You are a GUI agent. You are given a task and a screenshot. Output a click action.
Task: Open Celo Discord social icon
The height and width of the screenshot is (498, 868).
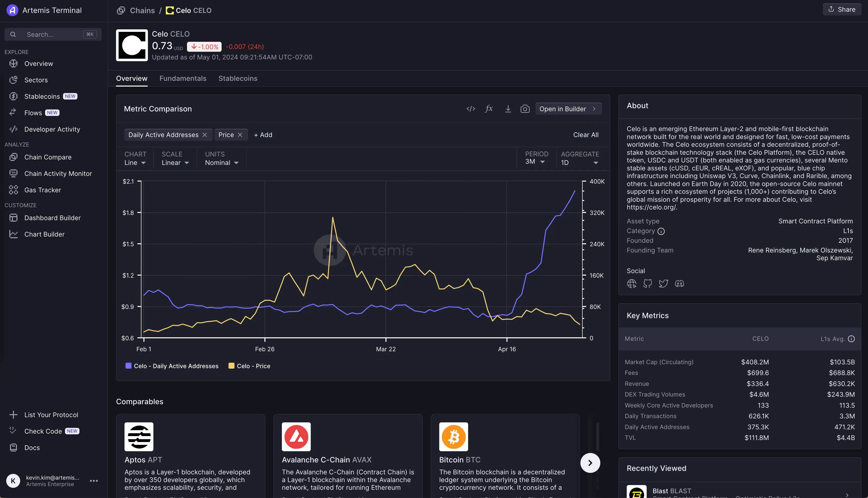[x=679, y=284]
